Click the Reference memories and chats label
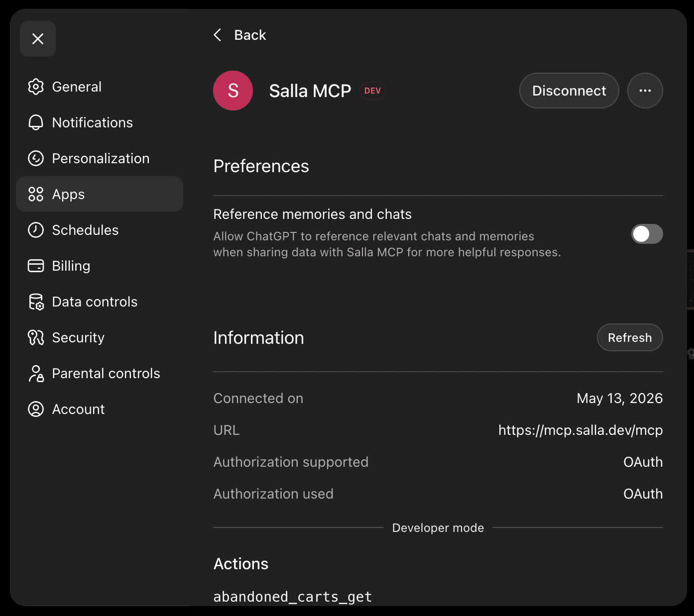Image resolution: width=694 pixels, height=616 pixels. (x=313, y=214)
